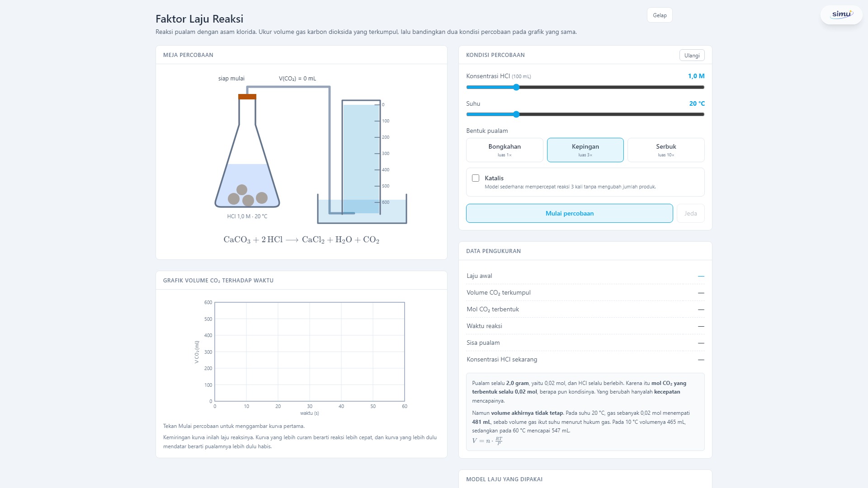The width and height of the screenshot is (868, 488).
Task: Click the simu logo icon
Action: pos(841,14)
